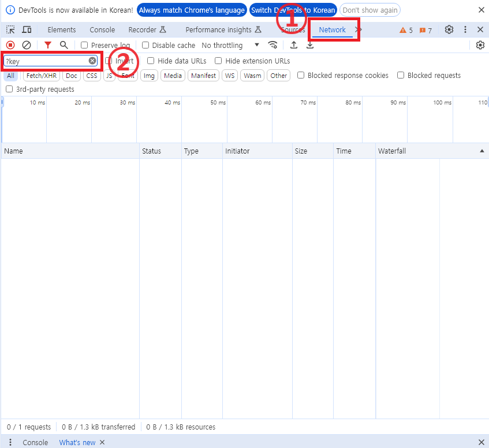Click Switch DevTools to Korean
This screenshot has width=489, height=448.
pyautogui.click(x=293, y=10)
